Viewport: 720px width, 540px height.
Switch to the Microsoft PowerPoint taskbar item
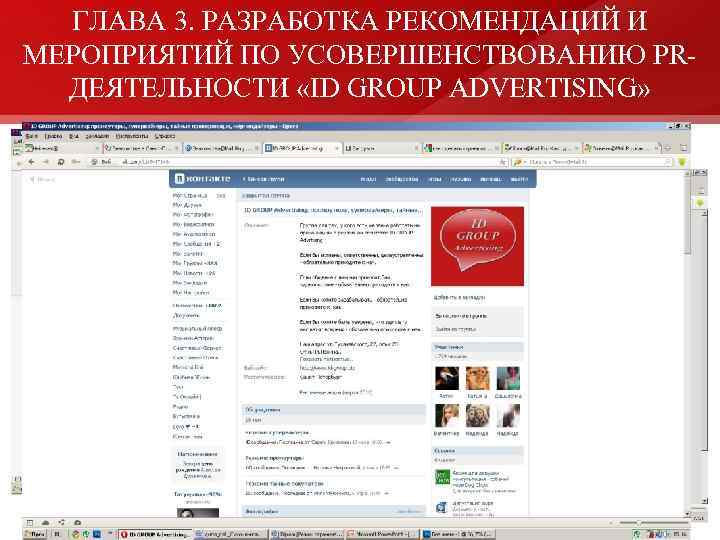pos(382,534)
